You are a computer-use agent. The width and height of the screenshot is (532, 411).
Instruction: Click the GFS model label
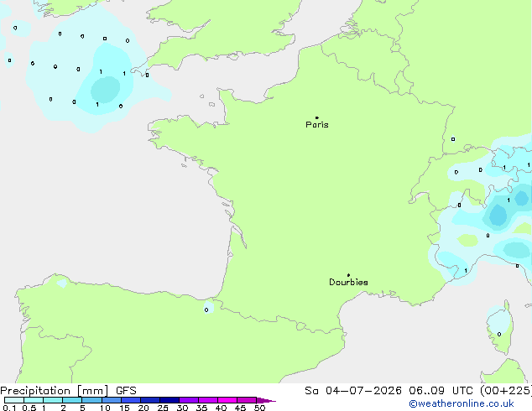[x=126, y=391]
